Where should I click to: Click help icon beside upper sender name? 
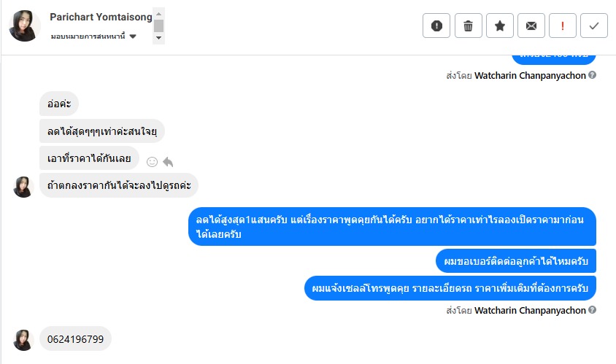[593, 74]
